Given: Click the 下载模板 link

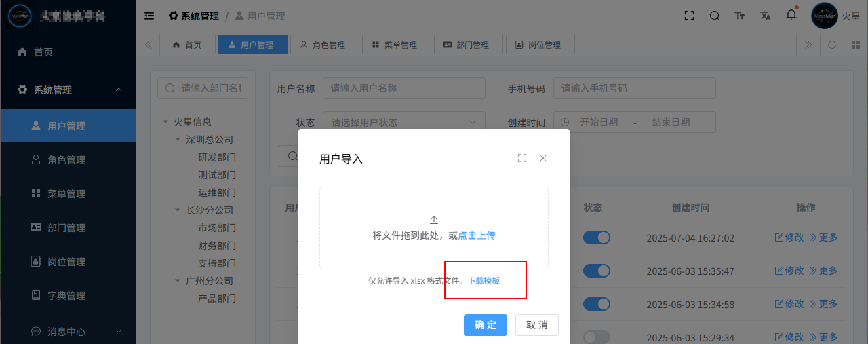Looking at the screenshot, I should [484, 280].
